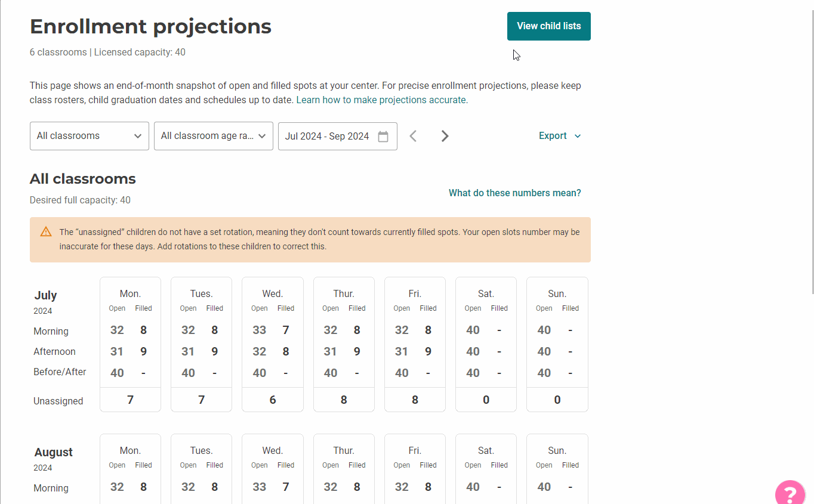Expand the All classrooms dropdown
The image size is (814, 504).
[90, 136]
